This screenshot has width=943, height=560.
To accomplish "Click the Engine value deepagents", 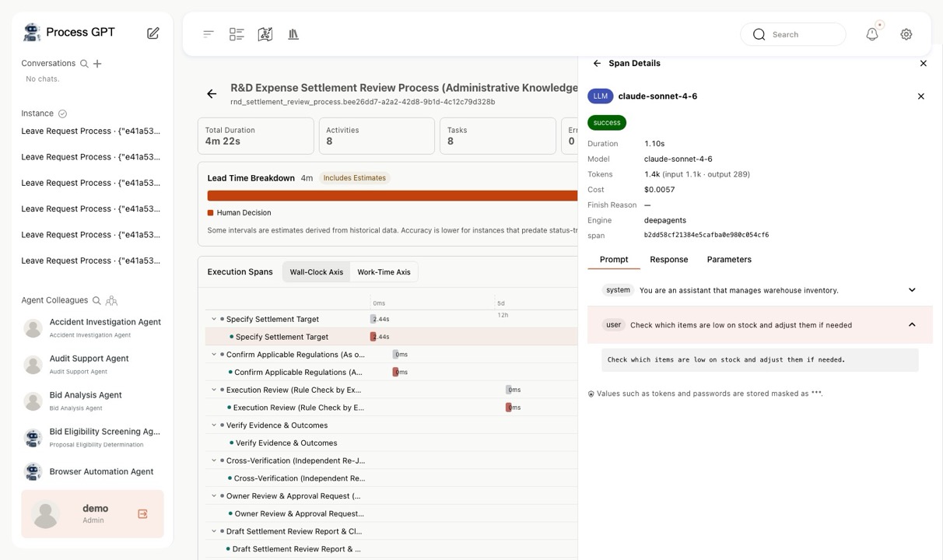I will pyautogui.click(x=665, y=220).
